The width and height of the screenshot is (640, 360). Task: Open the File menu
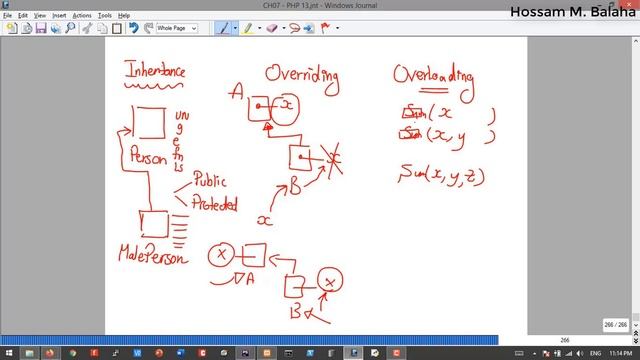coord(7,16)
